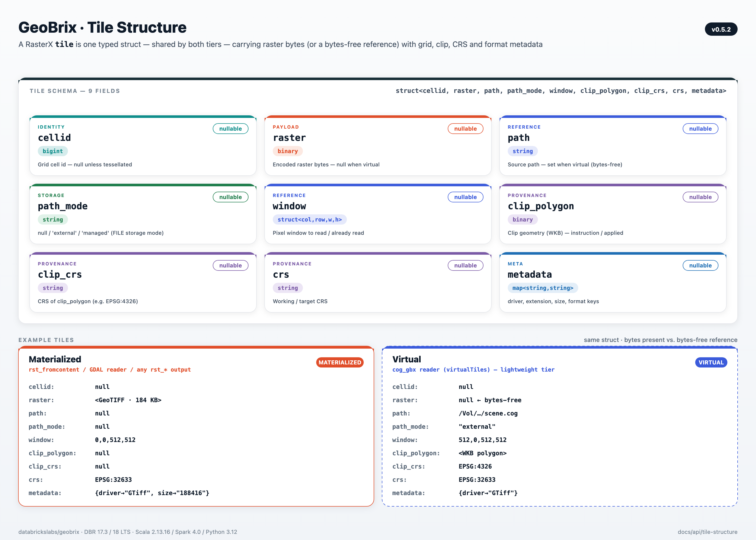
Task: Click Working / target CRS description
Action: click(x=300, y=301)
